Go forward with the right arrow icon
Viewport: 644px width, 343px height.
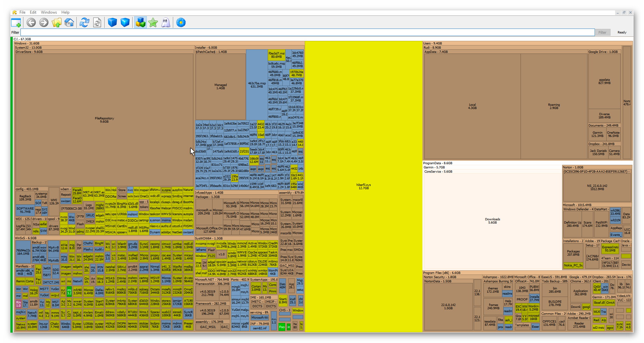44,23
